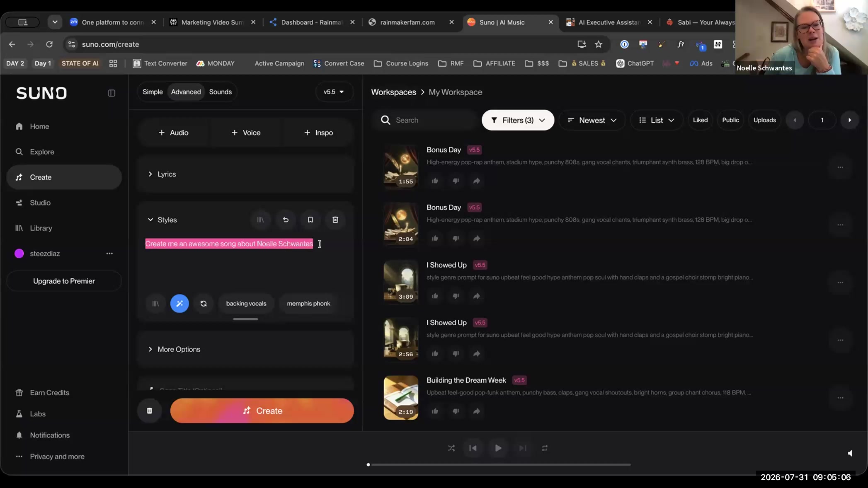Toggle the Public filter
Image resolution: width=868 pixels, height=488 pixels.
pos(730,120)
